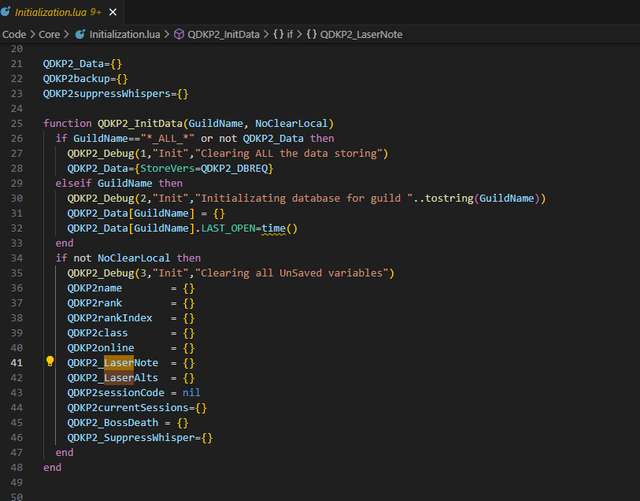
Task: Click the Lua file icon in the tab
Action: (x=6, y=11)
